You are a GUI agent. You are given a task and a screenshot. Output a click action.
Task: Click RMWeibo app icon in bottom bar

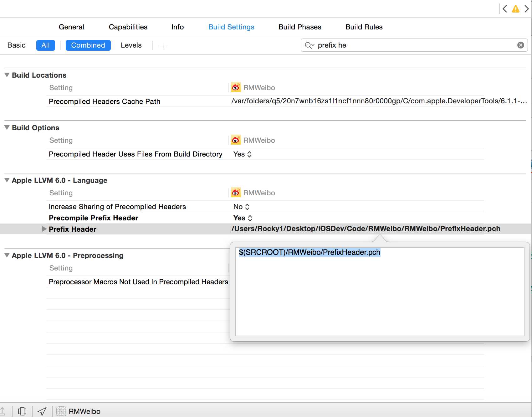tap(61, 411)
